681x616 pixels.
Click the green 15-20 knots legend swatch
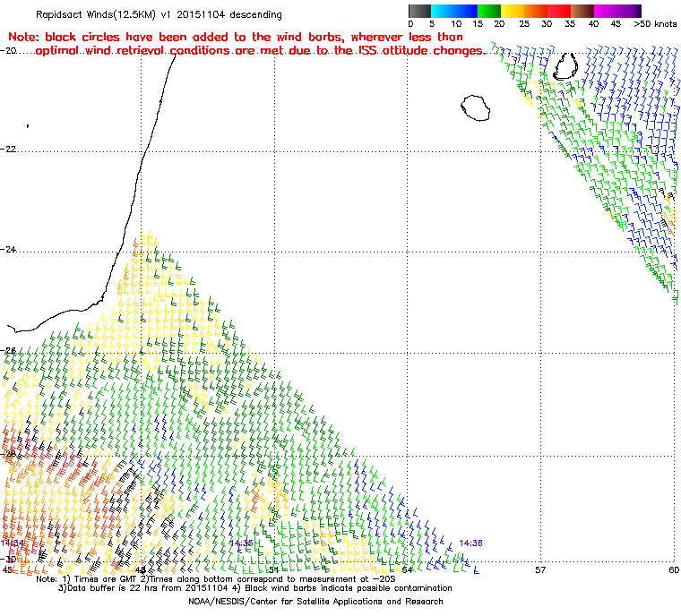pyautogui.click(x=489, y=11)
